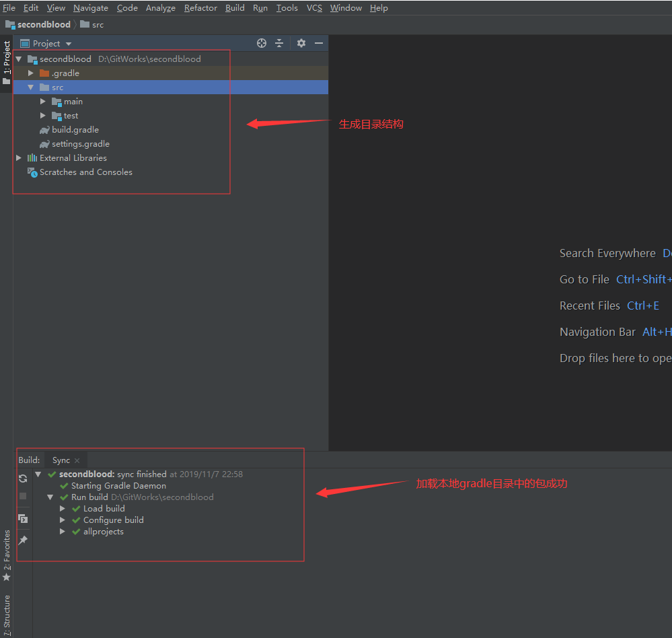The width and height of the screenshot is (672, 638).
Task: Click the pin tab icon in Build panel
Action: point(23,540)
